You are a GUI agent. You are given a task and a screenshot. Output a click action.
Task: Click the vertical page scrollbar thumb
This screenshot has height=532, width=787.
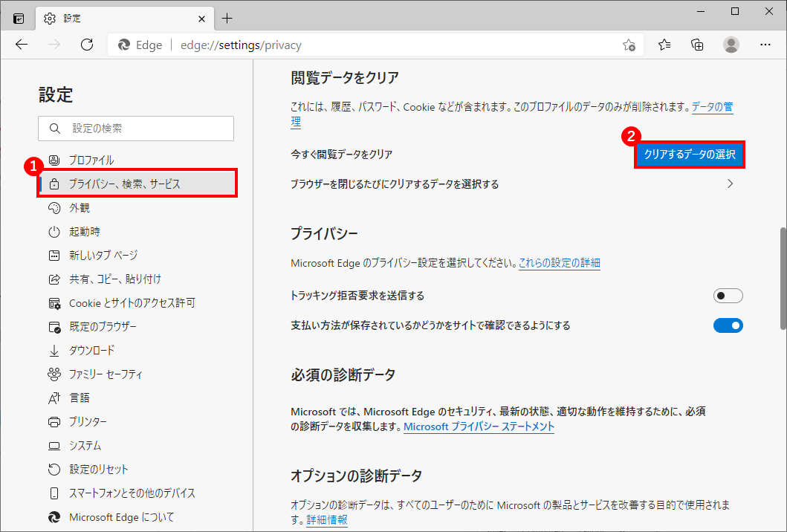(783, 278)
